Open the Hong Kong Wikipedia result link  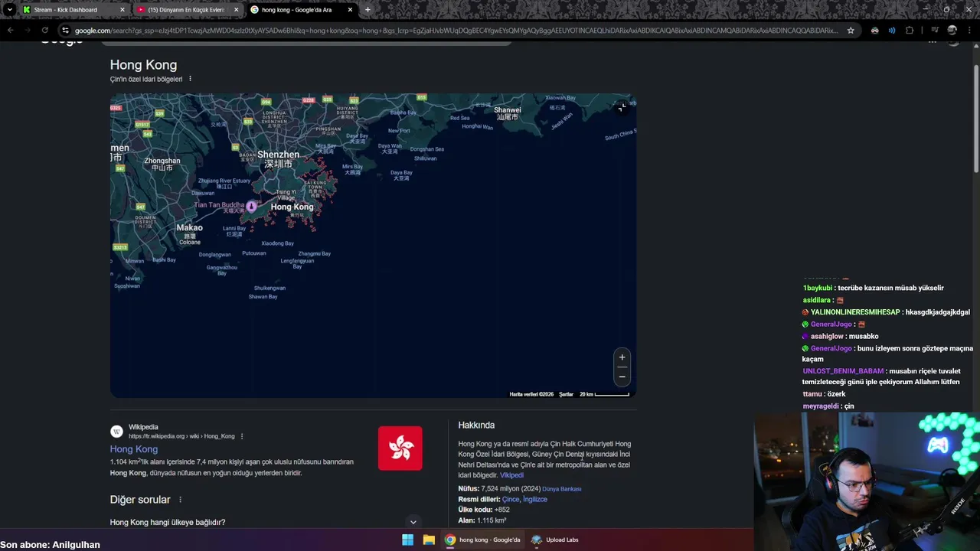point(134,449)
